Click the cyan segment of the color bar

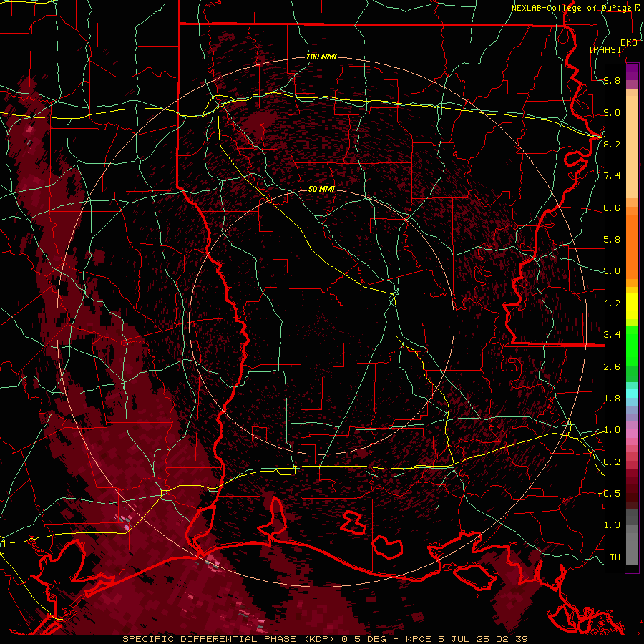point(632,394)
